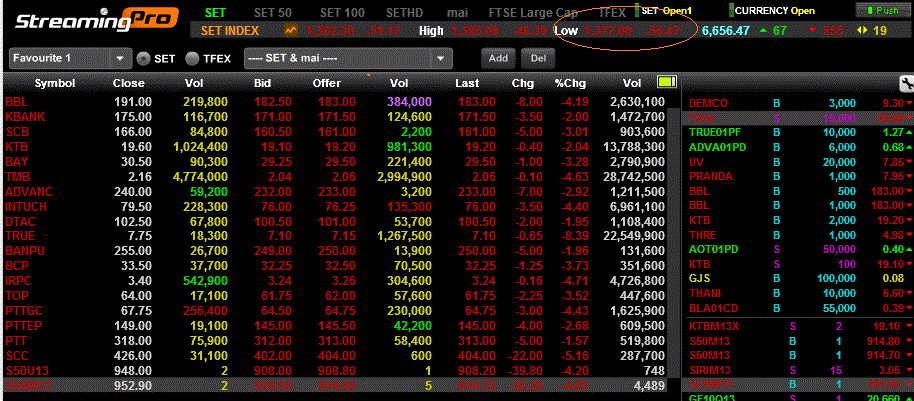Click the Add button

(x=498, y=58)
